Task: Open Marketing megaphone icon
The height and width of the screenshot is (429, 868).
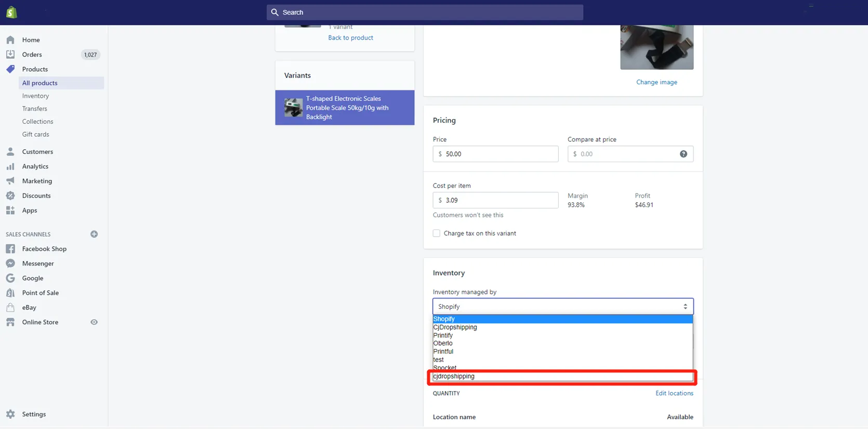Action: (10, 181)
